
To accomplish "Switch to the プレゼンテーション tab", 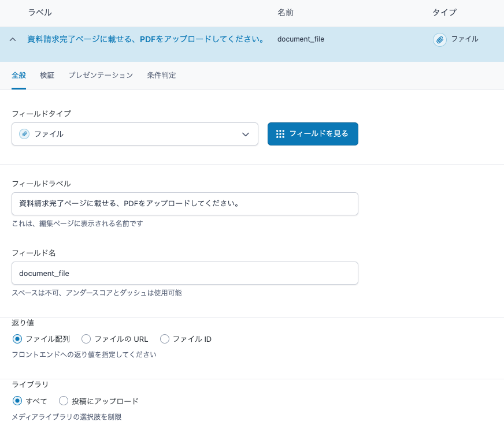I will (101, 76).
